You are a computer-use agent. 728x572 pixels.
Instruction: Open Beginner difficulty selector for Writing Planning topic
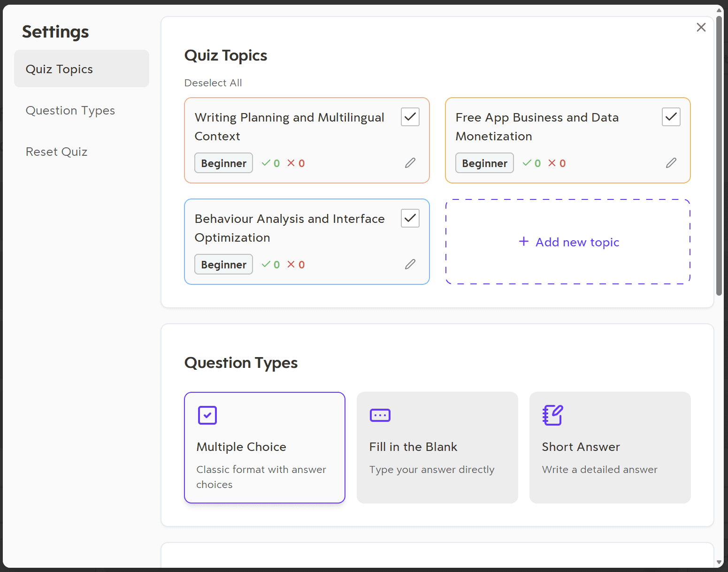223,163
